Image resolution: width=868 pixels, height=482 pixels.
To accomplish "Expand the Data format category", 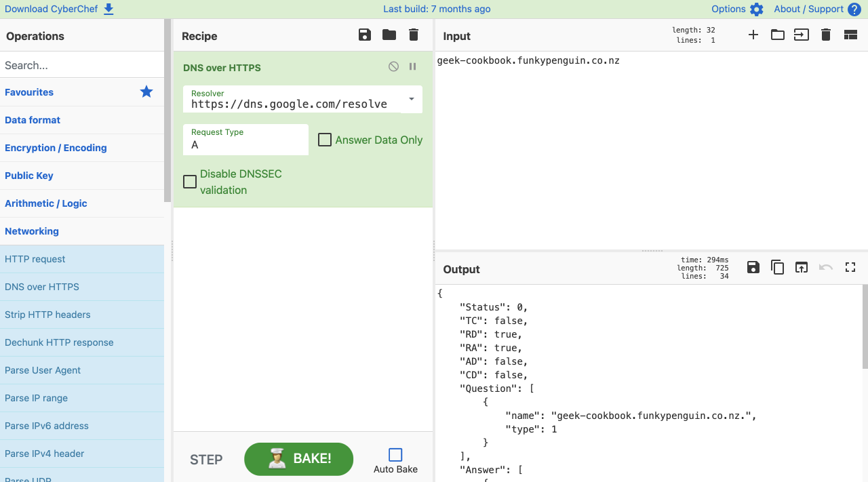I will (32, 119).
